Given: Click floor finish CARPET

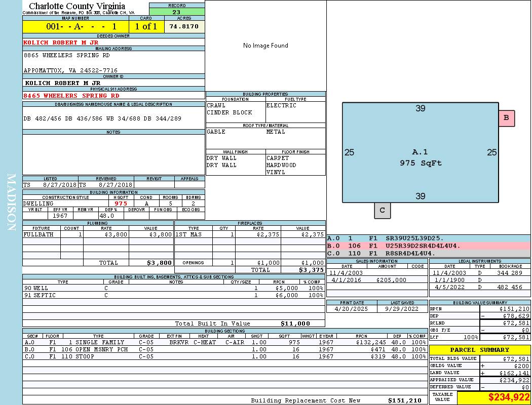Looking at the screenshot, I should click(278, 158).
